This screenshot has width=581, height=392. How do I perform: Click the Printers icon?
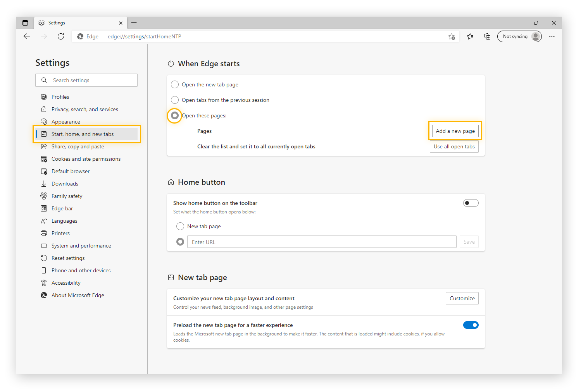coord(44,233)
